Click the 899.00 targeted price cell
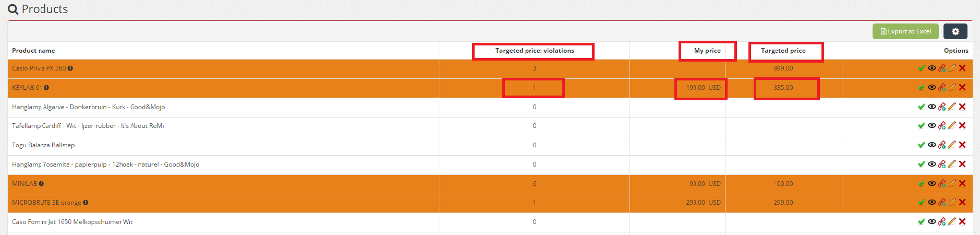 click(x=783, y=68)
